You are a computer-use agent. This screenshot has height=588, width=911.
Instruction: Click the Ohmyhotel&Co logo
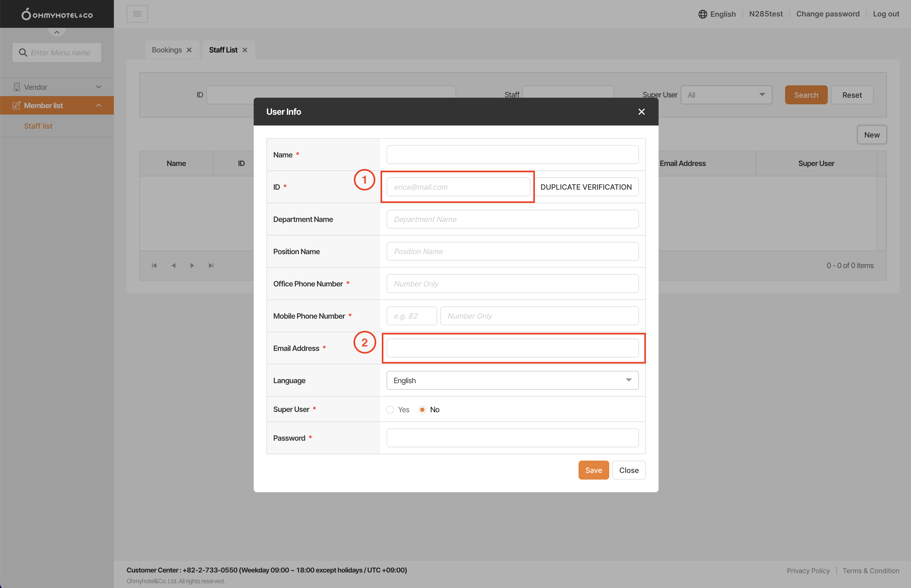point(57,14)
